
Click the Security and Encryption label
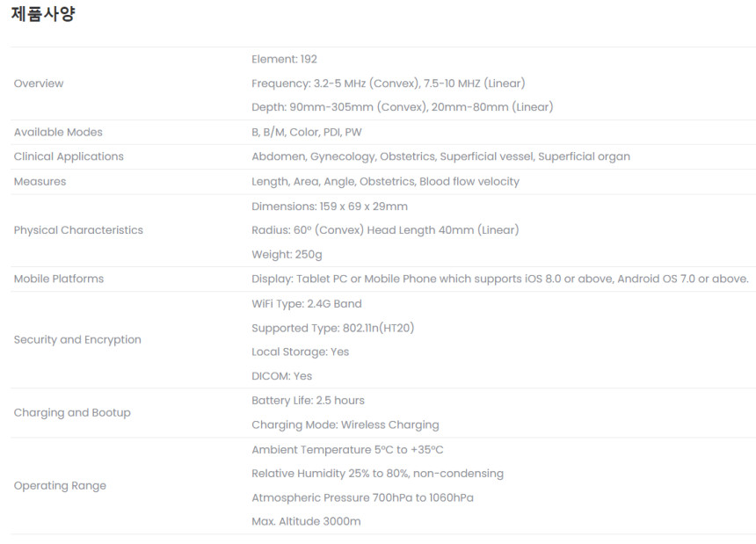click(77, 339)
